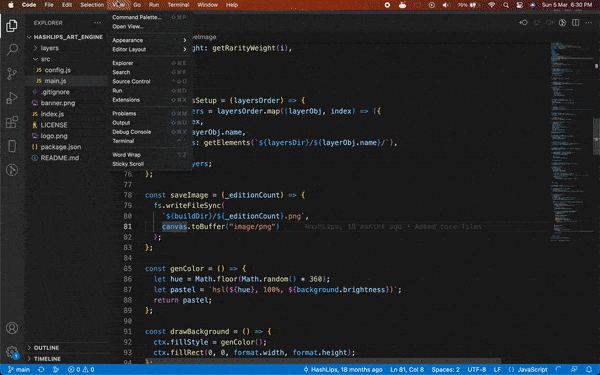Open README.md in the explorer
Screen dimensions: 600x375
pos(60,158)
